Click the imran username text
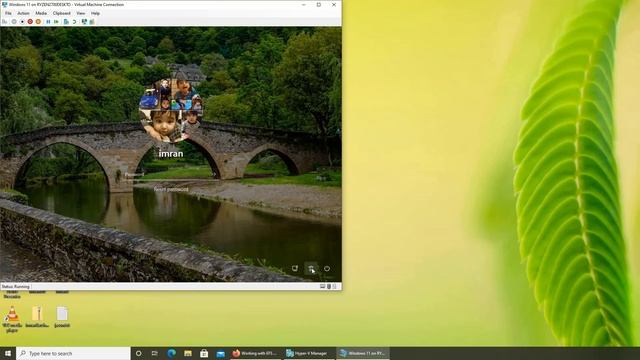The image size is (640, 360). (171, 153)
